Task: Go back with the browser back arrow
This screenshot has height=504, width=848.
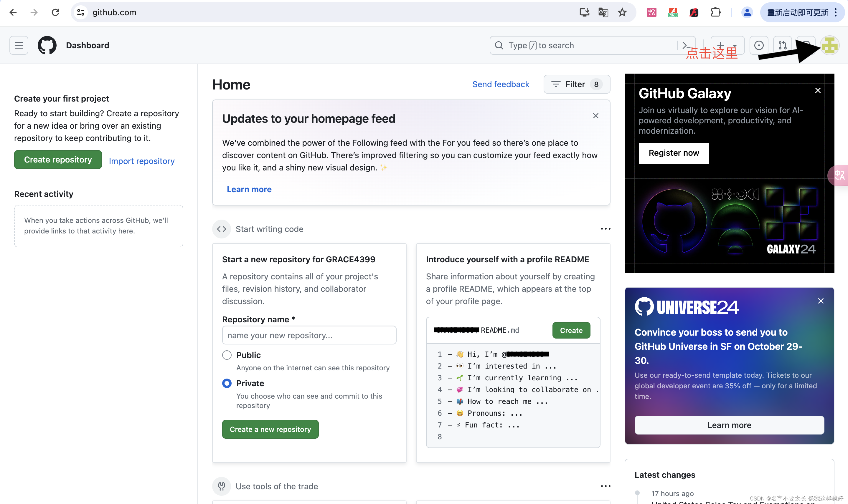Action: (x=13, y=13)
